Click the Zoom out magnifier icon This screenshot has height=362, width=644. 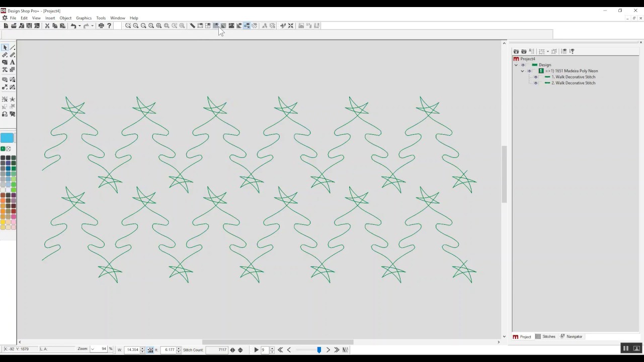click(x=143, y=26)
